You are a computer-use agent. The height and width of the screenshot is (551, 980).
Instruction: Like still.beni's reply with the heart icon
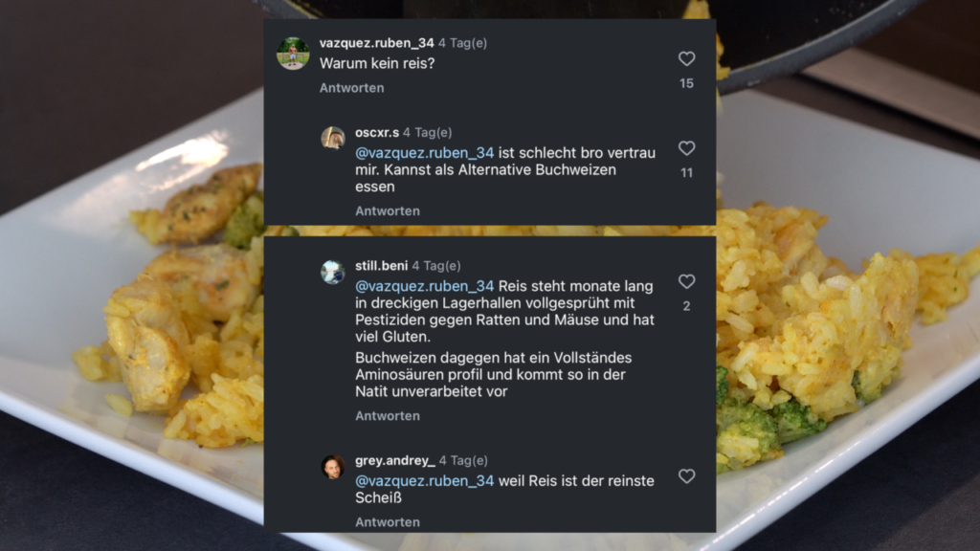(x=686, y=282)
